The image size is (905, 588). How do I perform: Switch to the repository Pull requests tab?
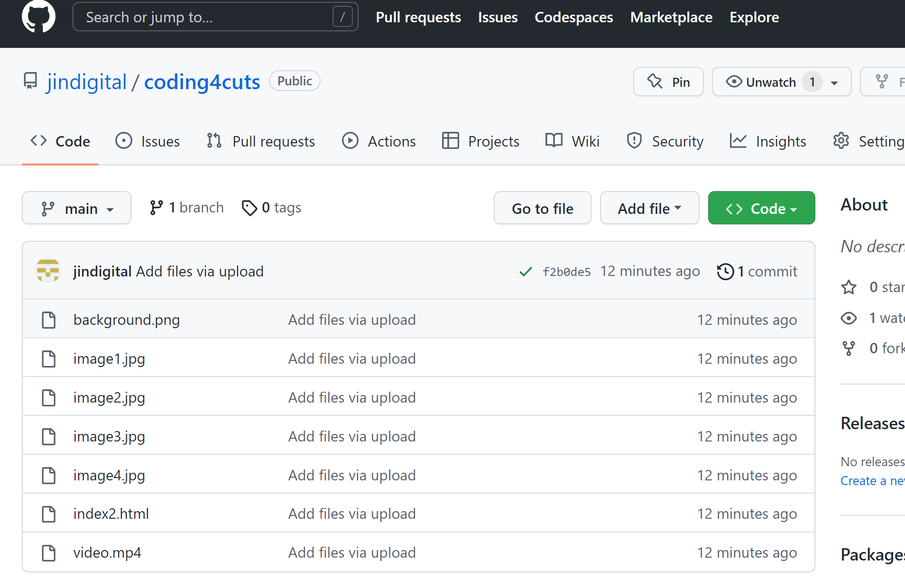261,141
